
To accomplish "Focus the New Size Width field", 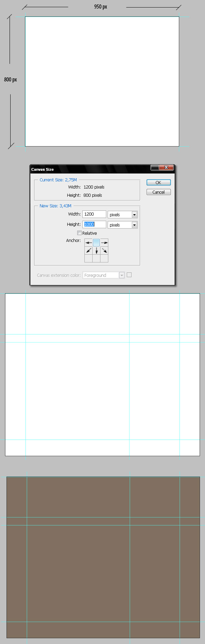I will click(x=94, y=214).
